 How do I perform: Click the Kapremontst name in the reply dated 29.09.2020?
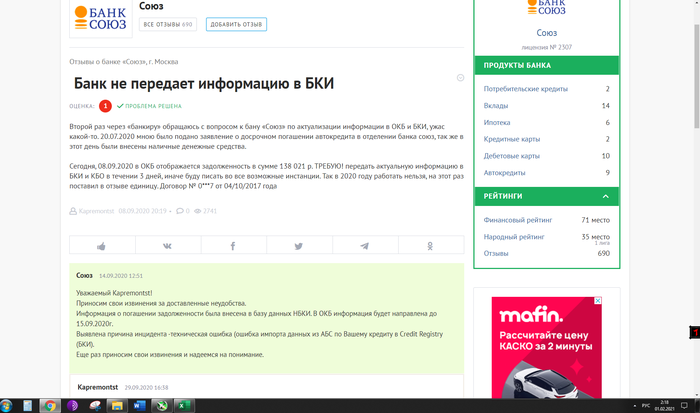pos(97,387)
